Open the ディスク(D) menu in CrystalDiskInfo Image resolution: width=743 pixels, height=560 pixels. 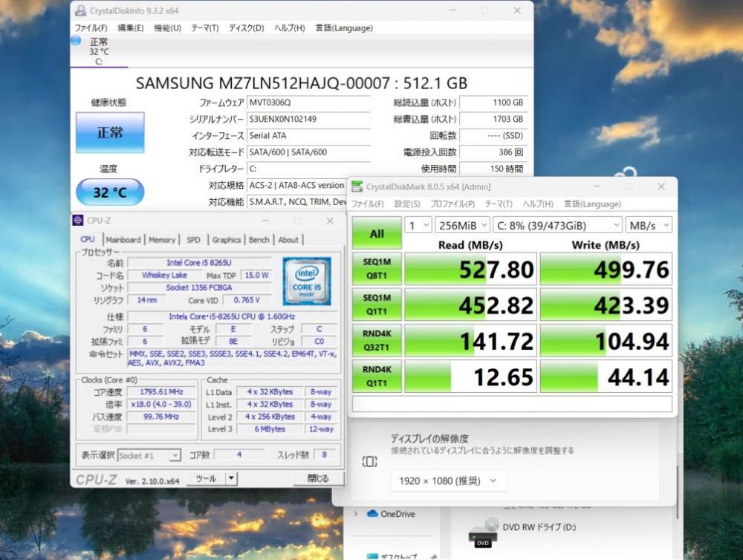click(247, 28)
